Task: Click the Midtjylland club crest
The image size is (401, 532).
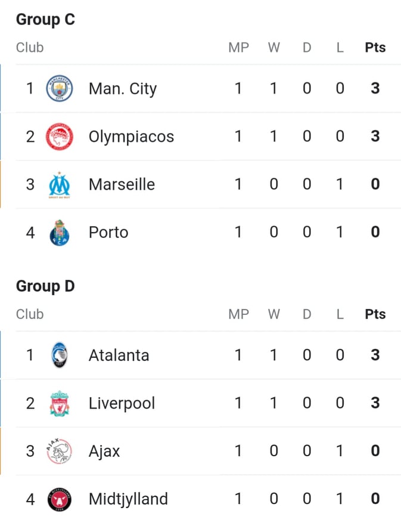Action: point(60,499)
